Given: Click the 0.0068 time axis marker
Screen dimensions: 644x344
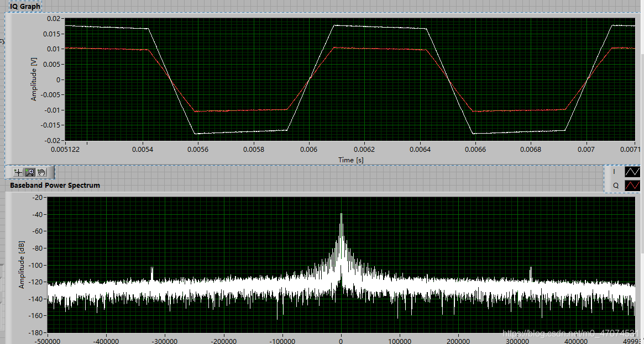Looking at the screenshot, I should 531,150.
